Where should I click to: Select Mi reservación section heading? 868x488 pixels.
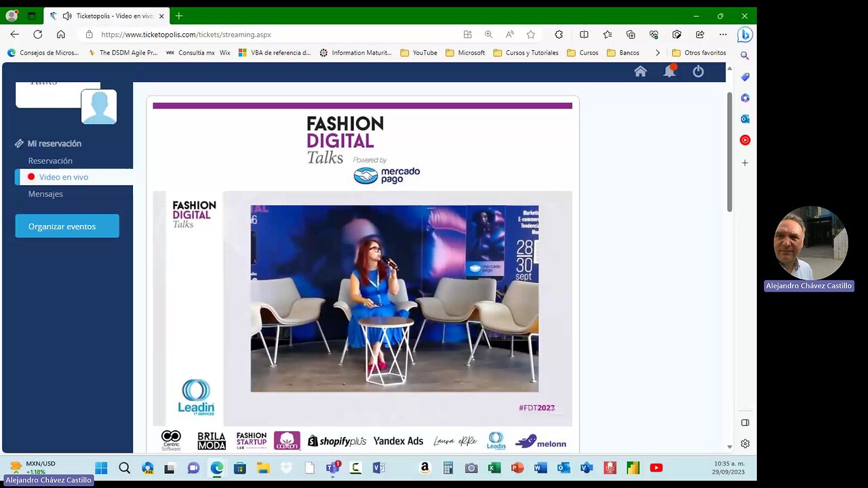pyautogui.click(x=48, y=144)
